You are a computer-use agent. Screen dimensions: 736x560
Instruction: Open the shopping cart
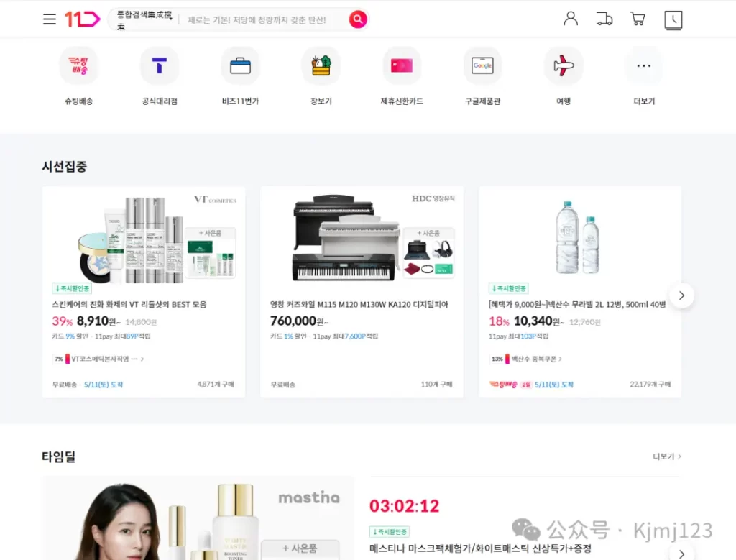click(637, 19)
